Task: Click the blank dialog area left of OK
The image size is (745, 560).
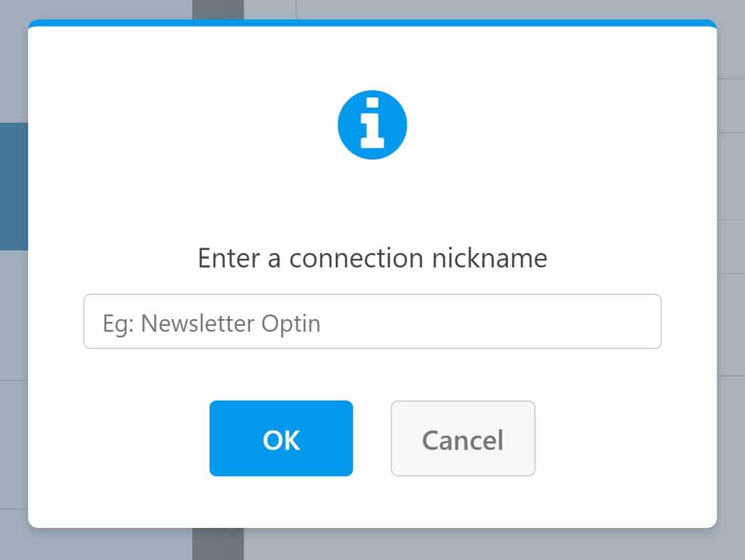Action: (119, 438)
